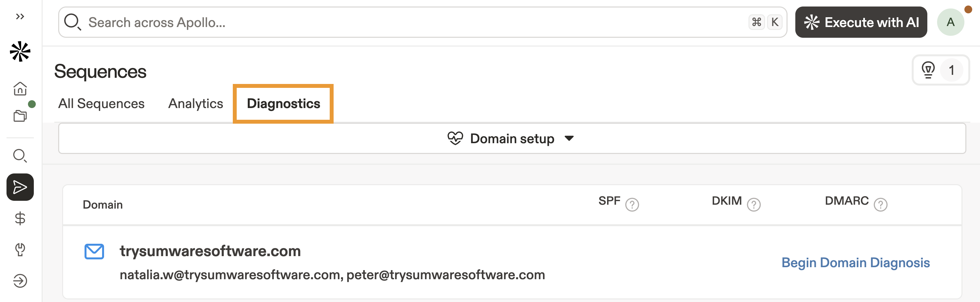The image size is (980, 302).
Task: Select the Diagnostics tab
Action: [x=284, y=103]
